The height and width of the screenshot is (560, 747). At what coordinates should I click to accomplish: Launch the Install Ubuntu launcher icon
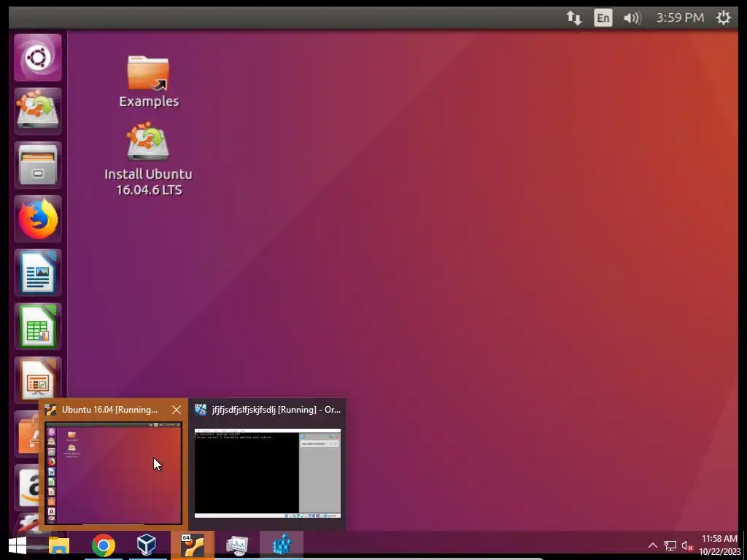tap(38, 111)
